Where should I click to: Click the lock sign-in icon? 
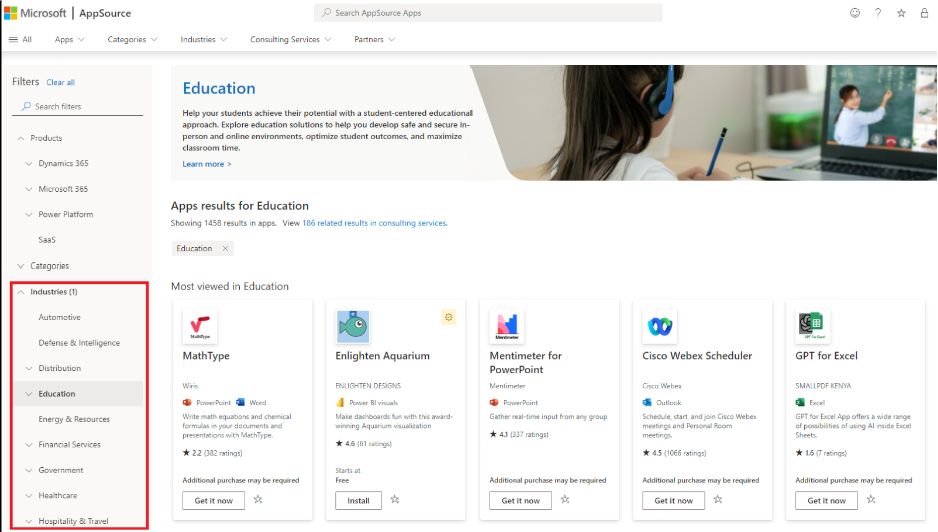(x=924, y=13)
